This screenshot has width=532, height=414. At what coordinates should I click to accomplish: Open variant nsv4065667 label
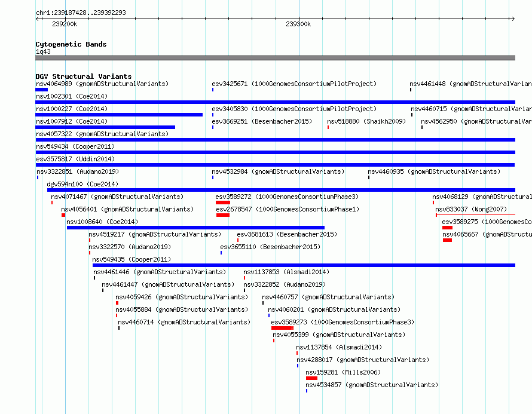click(x=487, y=234)
